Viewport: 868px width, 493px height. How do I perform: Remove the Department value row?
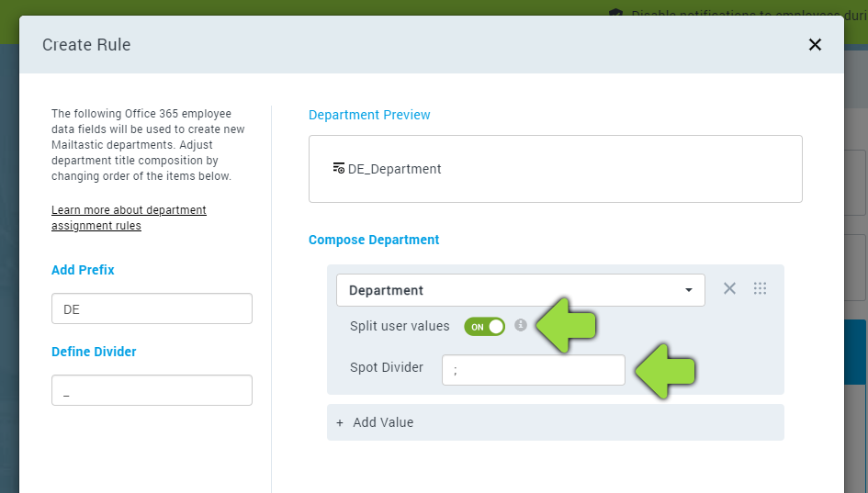(729, 288)
